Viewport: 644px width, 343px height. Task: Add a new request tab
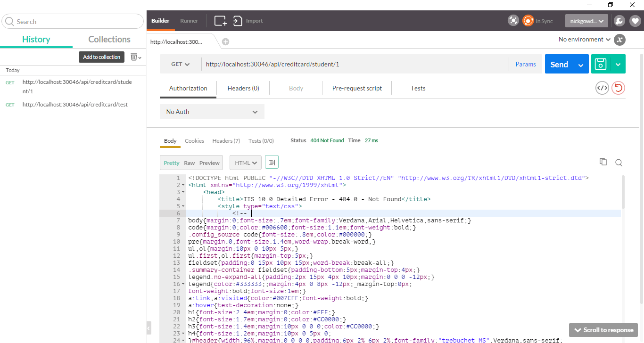pyautogui.click(x=225, y=42)
